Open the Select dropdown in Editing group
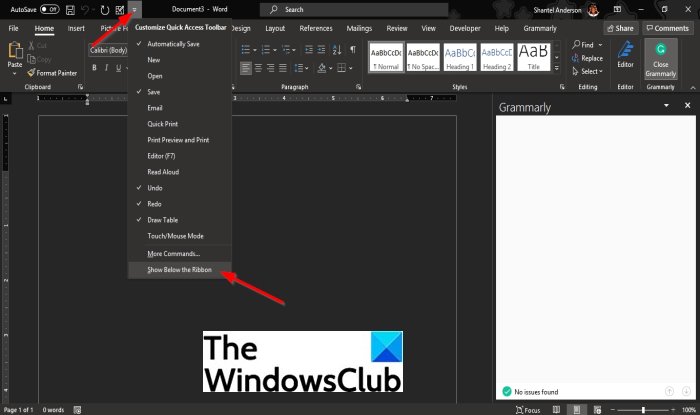700x415 pixels. 588,71
